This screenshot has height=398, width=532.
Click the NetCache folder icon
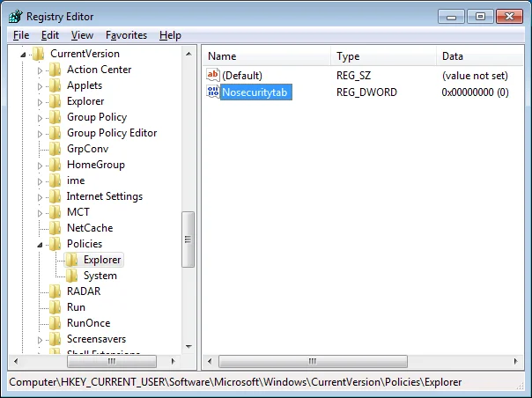click(55, 228)
